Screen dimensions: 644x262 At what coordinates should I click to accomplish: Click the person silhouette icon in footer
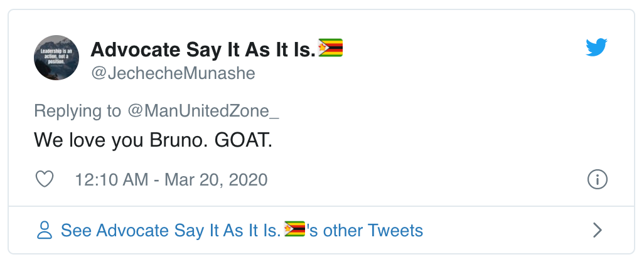point(45,230)
